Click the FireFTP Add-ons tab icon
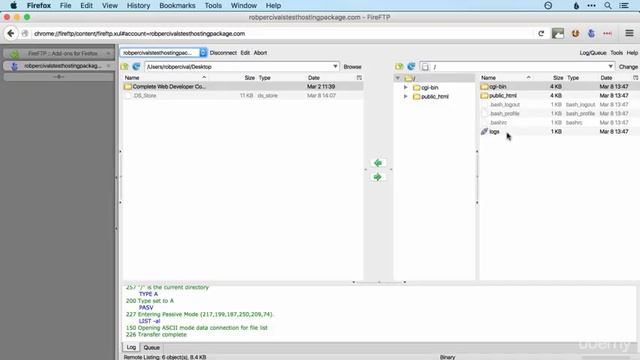Image resolution: width=640 pixels, height=360 pixels. click(x=14, y=53)
